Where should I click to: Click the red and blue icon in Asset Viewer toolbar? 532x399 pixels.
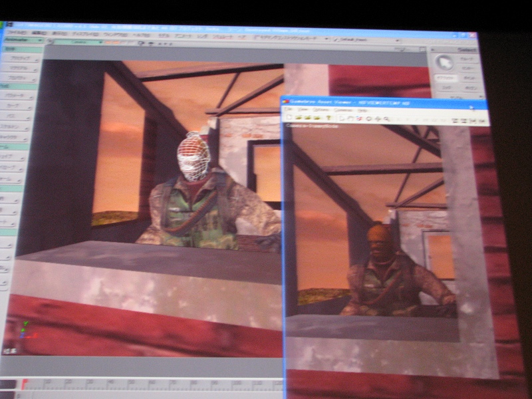click(360, 118)
